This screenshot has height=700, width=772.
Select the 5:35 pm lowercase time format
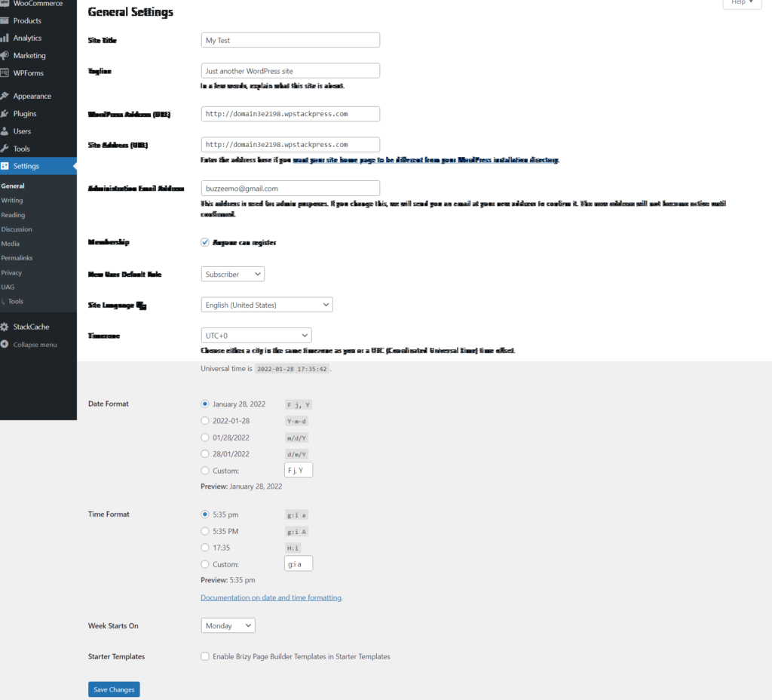(x=205, y=514)
